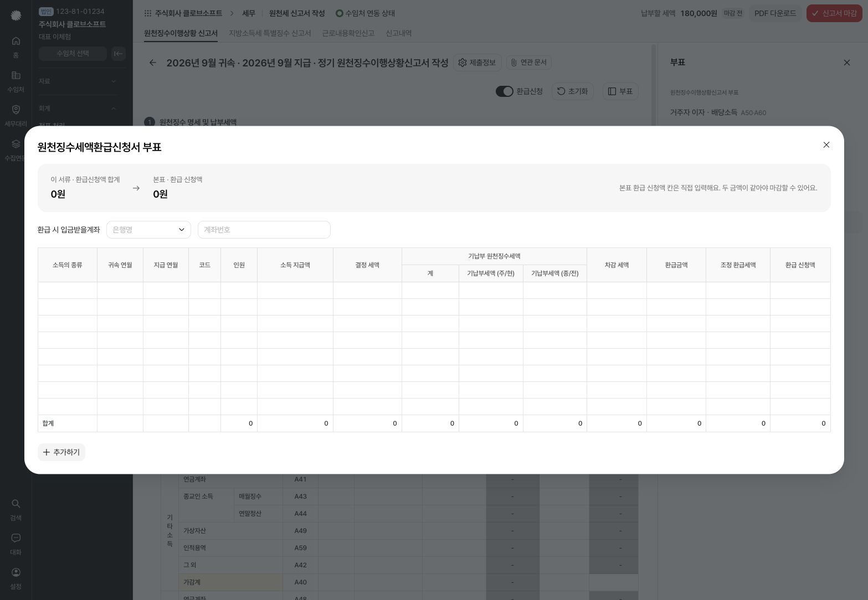Switch to 신고내역 tab

click(x=399, y=33)
